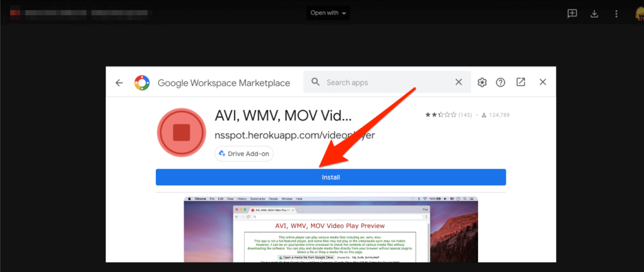644x272 pixels.
Task: Focus the Search apps field
Action: (x=387, y=82)
